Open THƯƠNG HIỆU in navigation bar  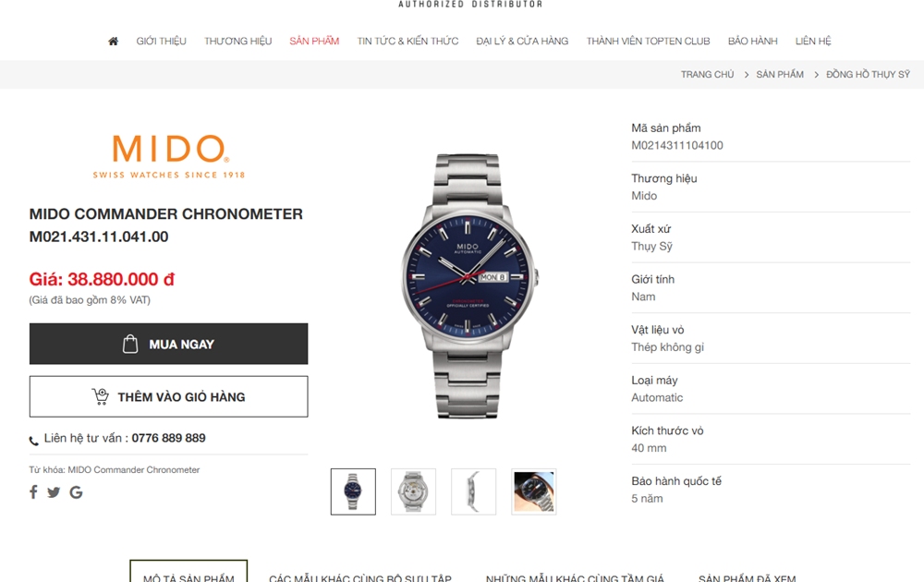pos(238,42)
